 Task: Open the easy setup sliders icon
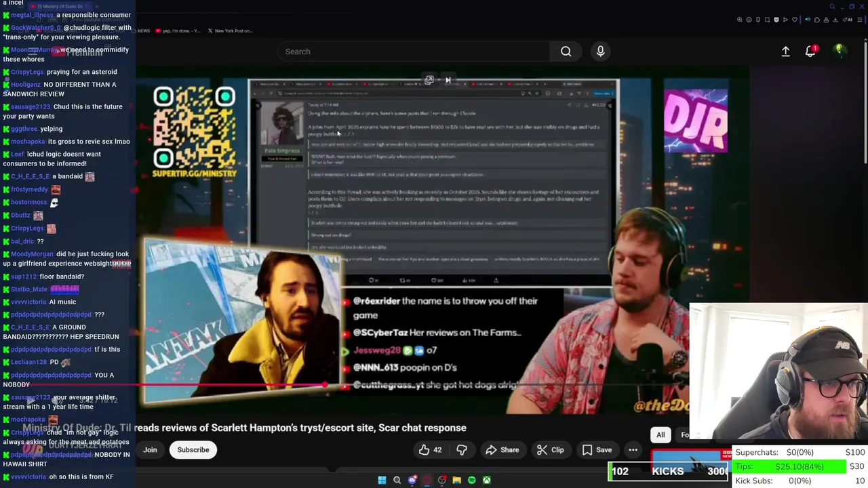pos(860,20)
